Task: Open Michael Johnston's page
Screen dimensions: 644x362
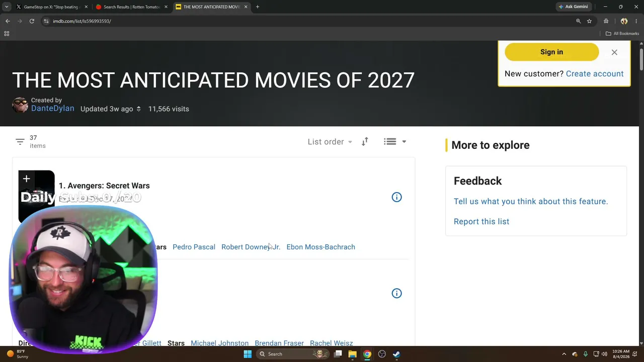Action: (219, 343)
